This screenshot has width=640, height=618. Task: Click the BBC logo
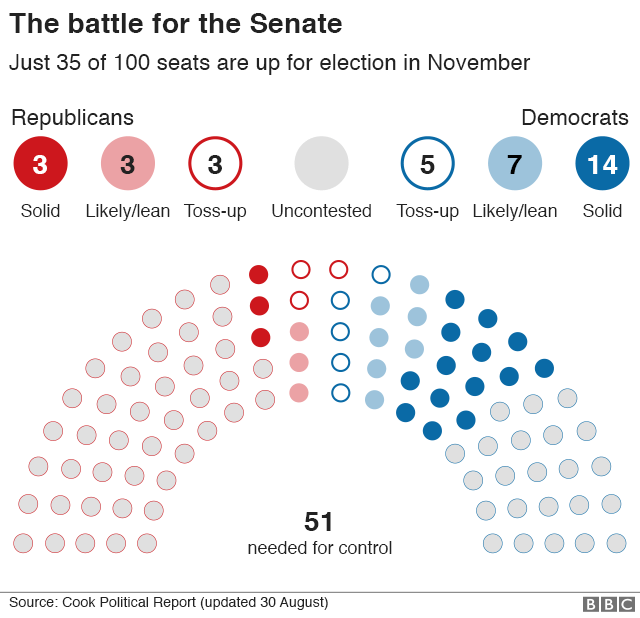(x=609, y=604)
